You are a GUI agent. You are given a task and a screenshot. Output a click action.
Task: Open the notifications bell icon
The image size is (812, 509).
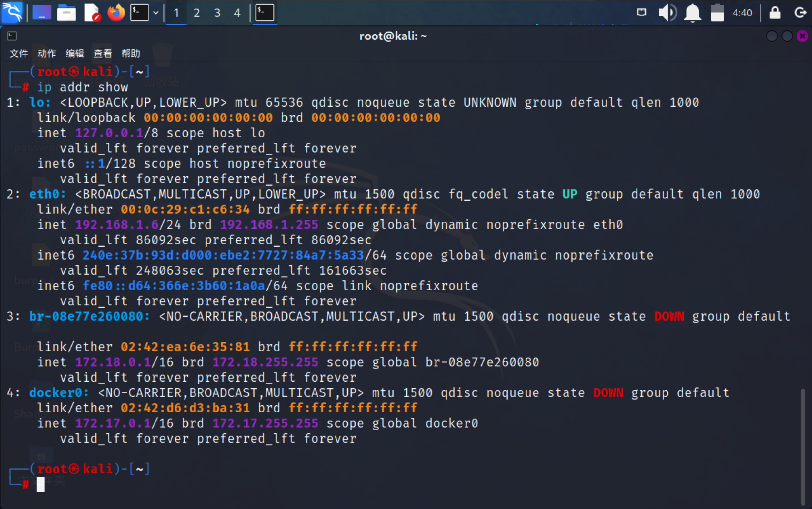(692, 13)
